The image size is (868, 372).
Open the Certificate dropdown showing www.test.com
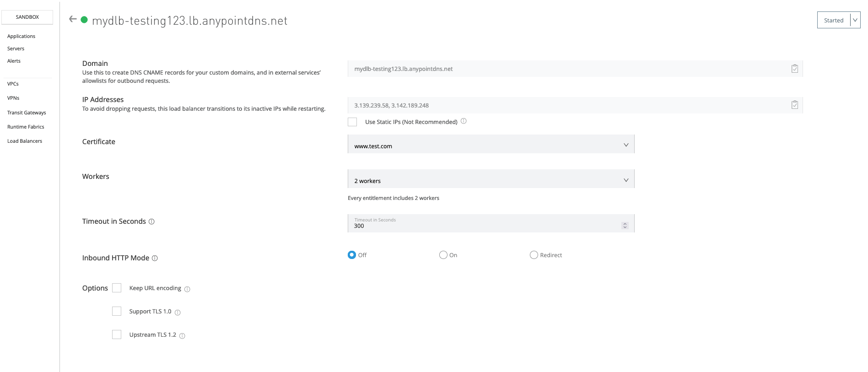tap(491, 145)
